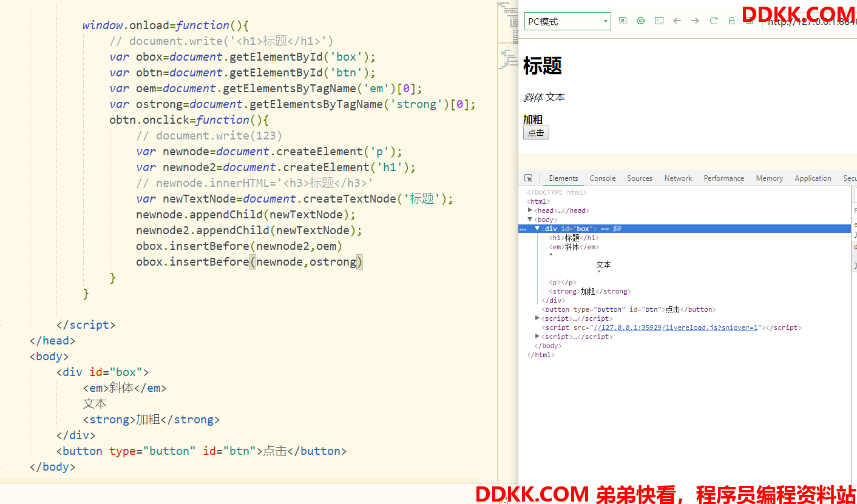This screenshot has width=857, height=504.
Task: Click the </script> closing tag in the editor
Action: pos(86,325)
